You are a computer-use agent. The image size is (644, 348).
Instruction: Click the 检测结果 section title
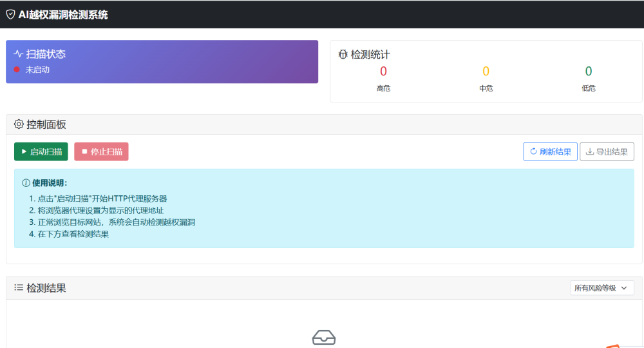[x=46, y=288]
